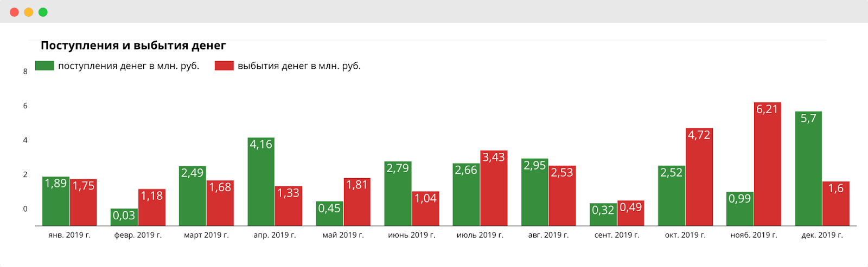Click the chart title 'Поступления и выбытия денег'
Viewport: 868px width, 267px height.
(133, 45)
